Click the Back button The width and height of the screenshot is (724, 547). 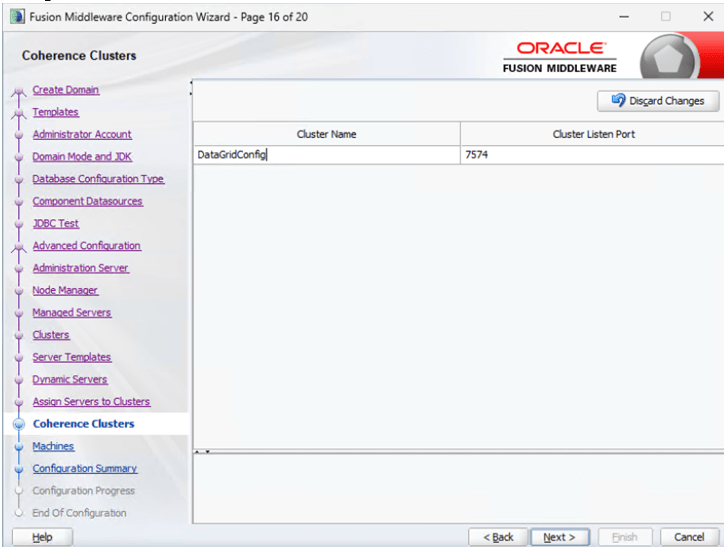coord(498,537)
